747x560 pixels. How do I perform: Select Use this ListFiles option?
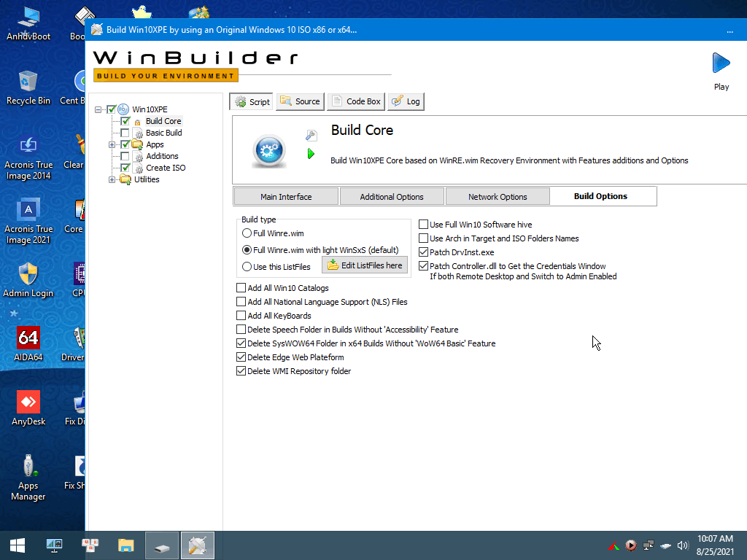(247, 267)
